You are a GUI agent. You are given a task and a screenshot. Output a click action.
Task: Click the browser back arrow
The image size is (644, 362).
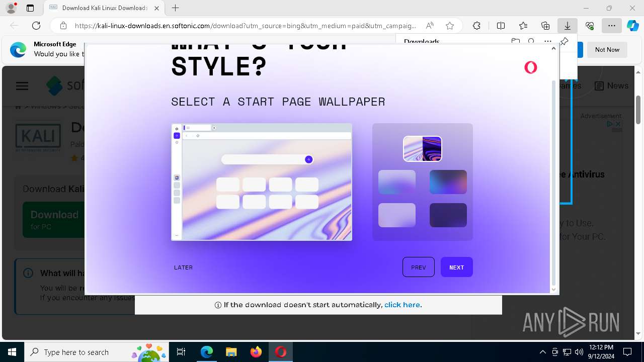coord(14,26)
